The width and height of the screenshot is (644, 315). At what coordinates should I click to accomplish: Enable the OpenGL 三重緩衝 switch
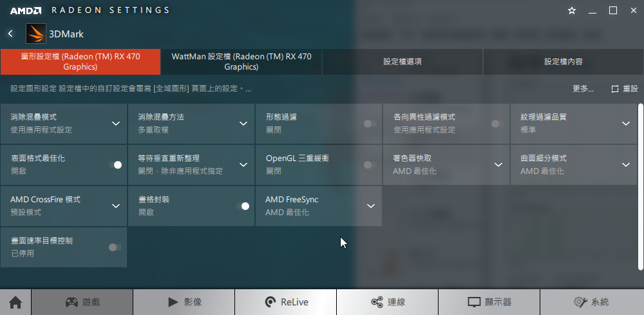click(370, 165)
